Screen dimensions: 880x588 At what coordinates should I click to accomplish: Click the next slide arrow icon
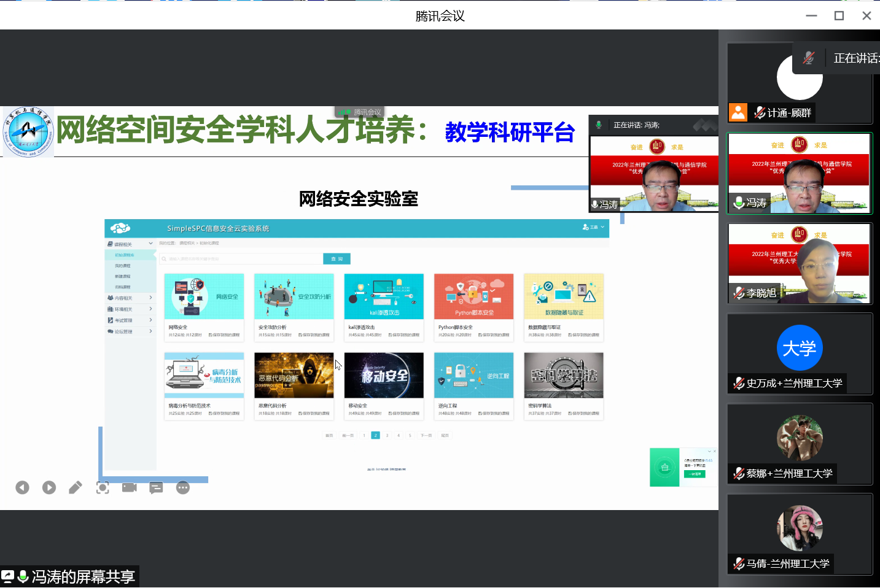click(49, 487)
